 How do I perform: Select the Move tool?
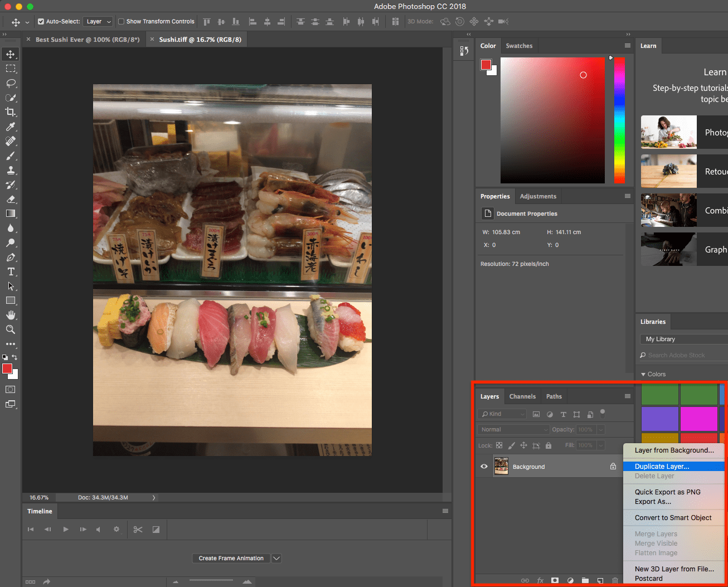pyautogui.click(x=10, y=54)
